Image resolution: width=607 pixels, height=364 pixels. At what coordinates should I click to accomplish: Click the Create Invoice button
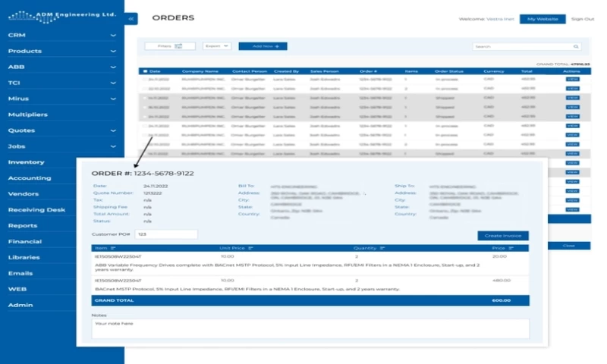pyautogui.click(x=503, y=236)
